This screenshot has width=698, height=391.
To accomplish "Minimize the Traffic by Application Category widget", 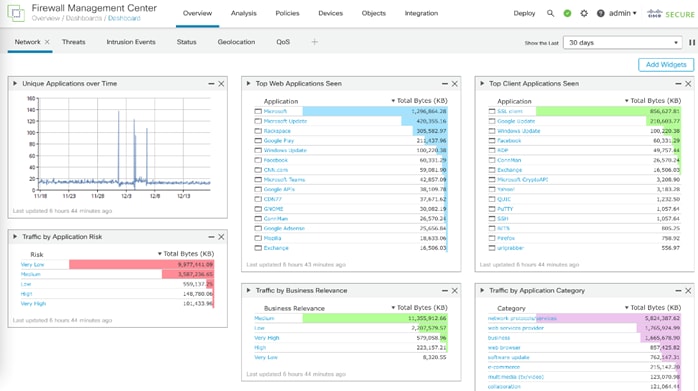I will tap(678, 291).
